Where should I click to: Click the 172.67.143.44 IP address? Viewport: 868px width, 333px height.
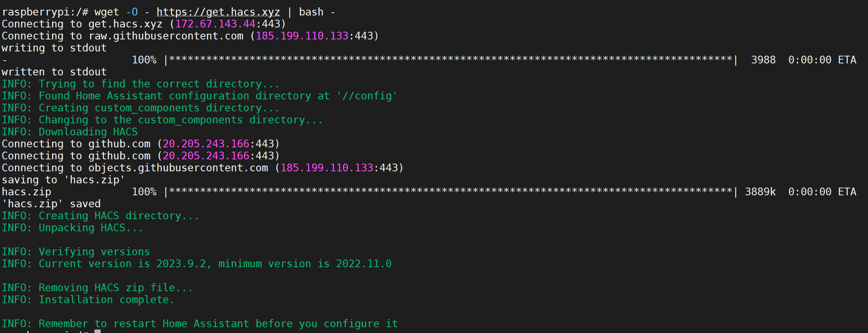pos(215,24)
